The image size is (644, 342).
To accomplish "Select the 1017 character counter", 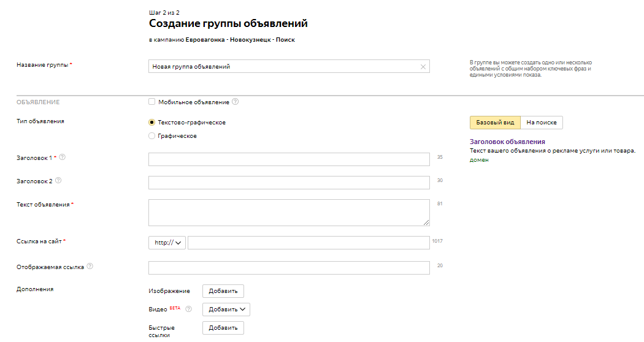I will click(437, 241).
